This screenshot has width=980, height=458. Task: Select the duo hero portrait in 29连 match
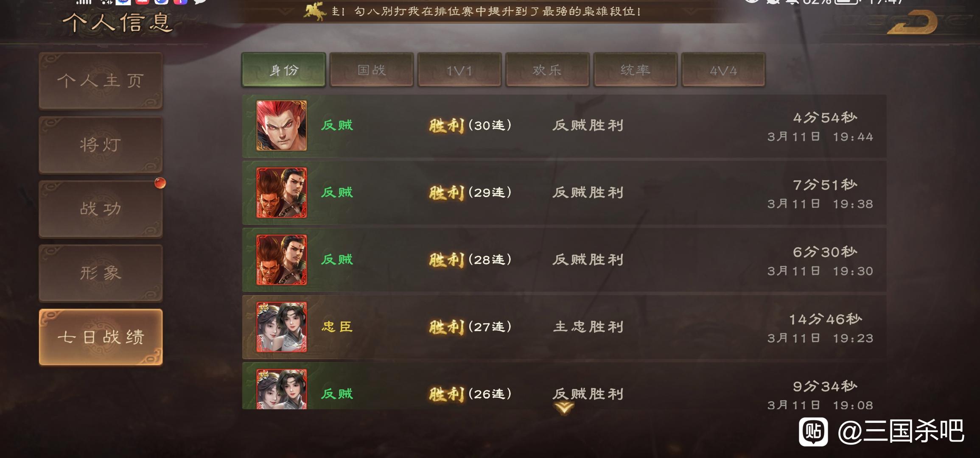tap(281, 193)
